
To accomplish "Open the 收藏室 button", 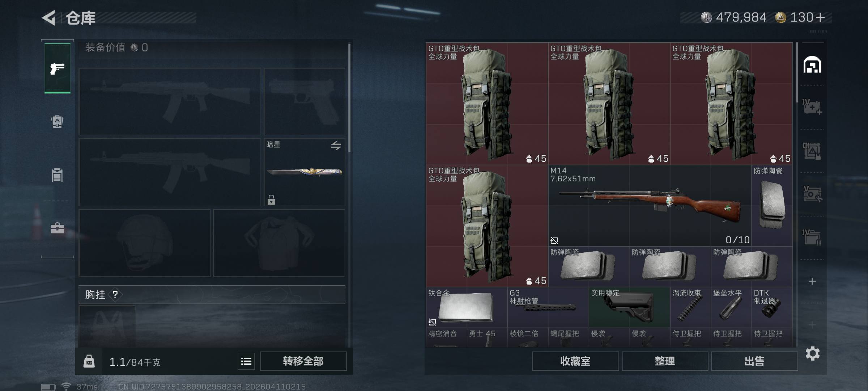I will coord(575,361).
